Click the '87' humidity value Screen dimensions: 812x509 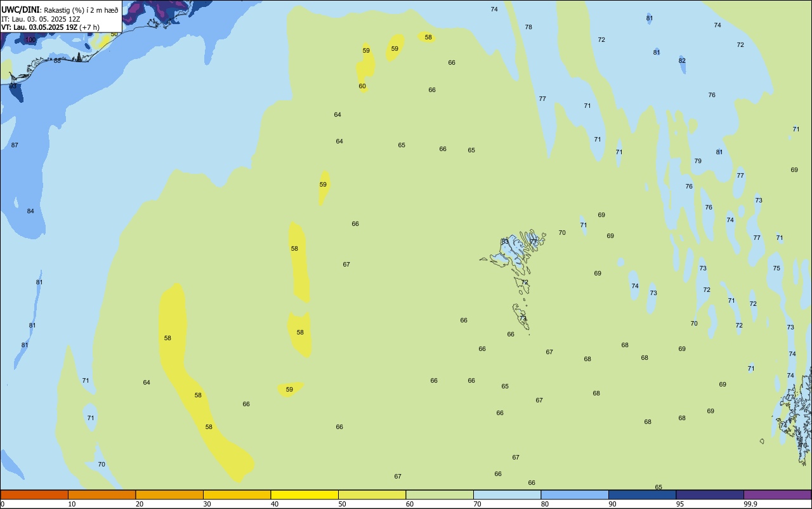pyautogui.click(x=15, y=145)
